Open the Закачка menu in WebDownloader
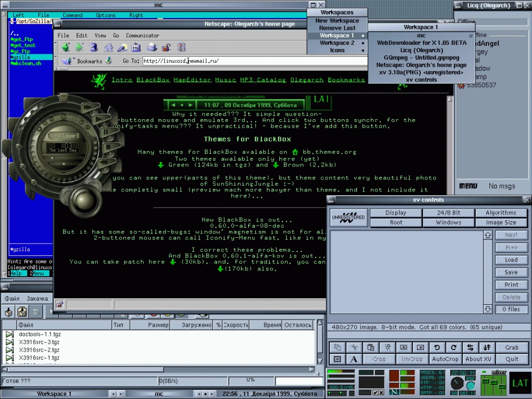Image resolution: width=532 pixels, height=399 pixels. coord(37,298)
